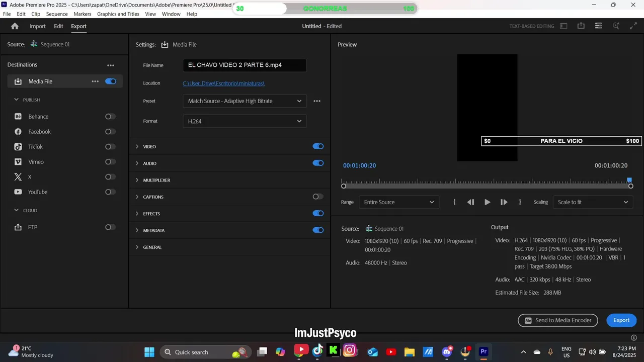Screen dimensions: 644x362
Task: Click the Vimeo destination icon
Action: [18, 162]
